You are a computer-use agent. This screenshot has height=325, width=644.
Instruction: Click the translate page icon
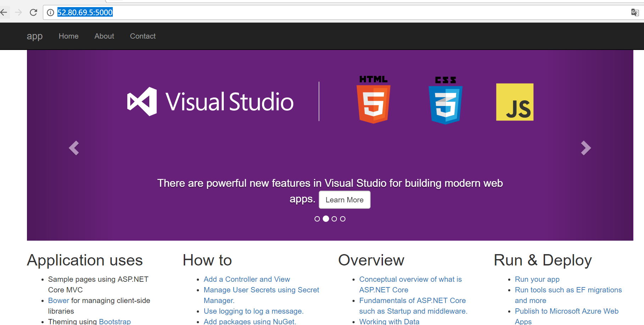tap(635, 12)
